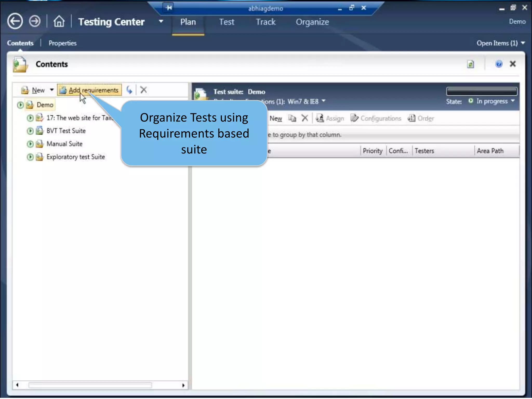This screenshot has height=399, width=532.
Task: Click the pin icon on abhiagdemo title bar
Action: (169, 8)
